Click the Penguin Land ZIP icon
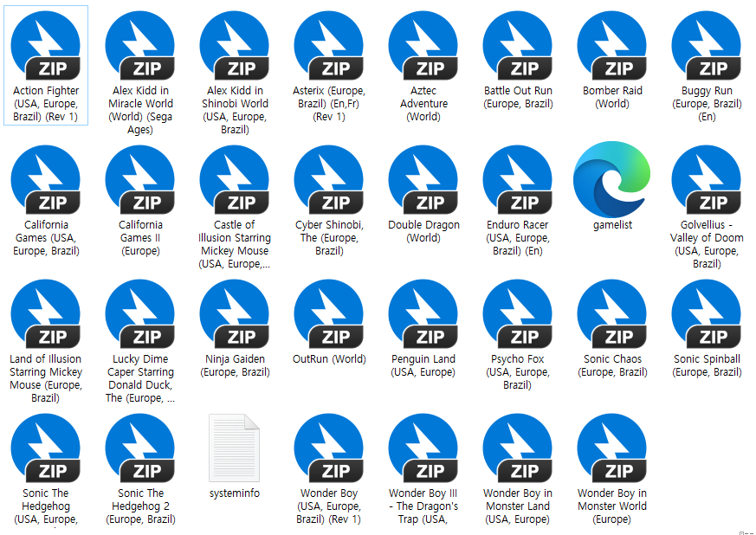 tap(423, 314)
